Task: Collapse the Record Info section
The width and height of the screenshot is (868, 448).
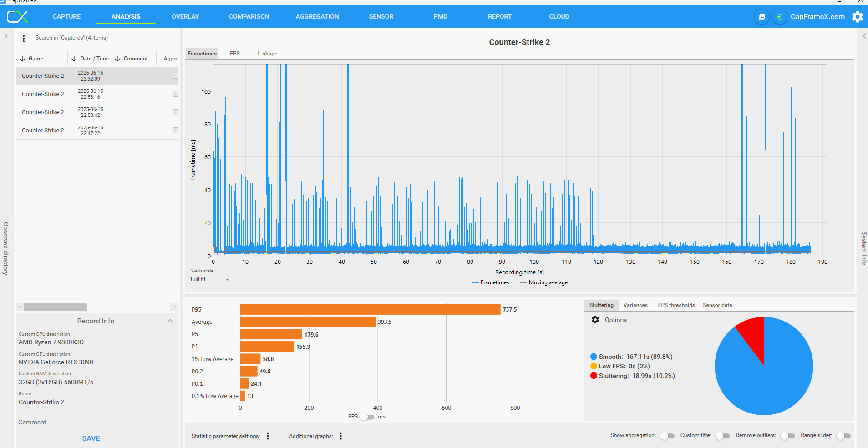Action: click(170, 321)
